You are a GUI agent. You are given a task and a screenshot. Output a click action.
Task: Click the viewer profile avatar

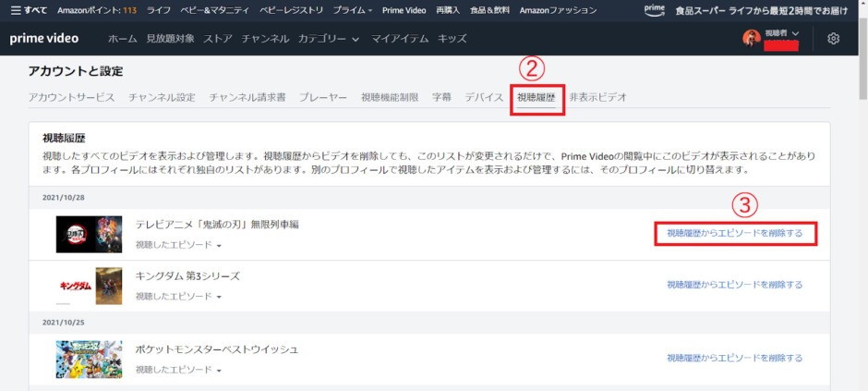tap(752, 38)
